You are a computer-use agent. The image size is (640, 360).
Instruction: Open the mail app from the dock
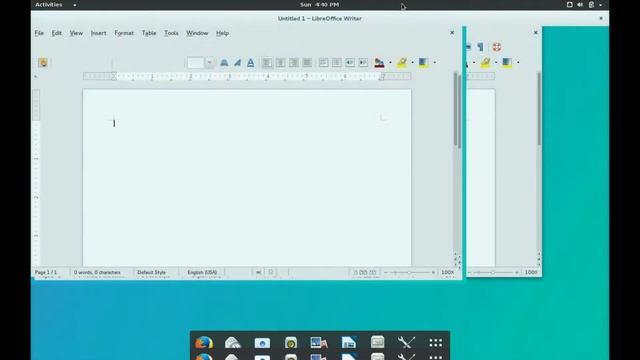pyautogui.click(x=233, y=342)
